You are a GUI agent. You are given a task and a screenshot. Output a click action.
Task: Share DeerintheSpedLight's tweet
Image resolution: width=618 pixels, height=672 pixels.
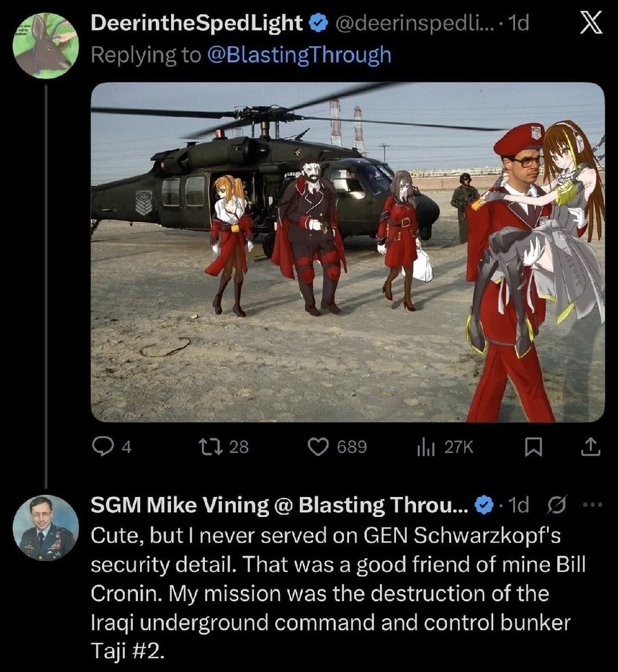pos(590,446)
